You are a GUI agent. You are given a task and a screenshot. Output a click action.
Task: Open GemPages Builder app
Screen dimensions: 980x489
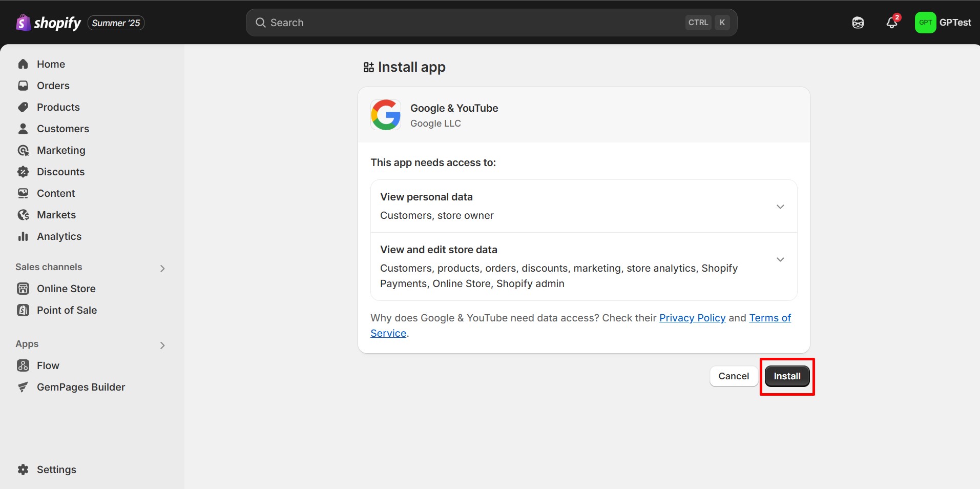point(80,387)
